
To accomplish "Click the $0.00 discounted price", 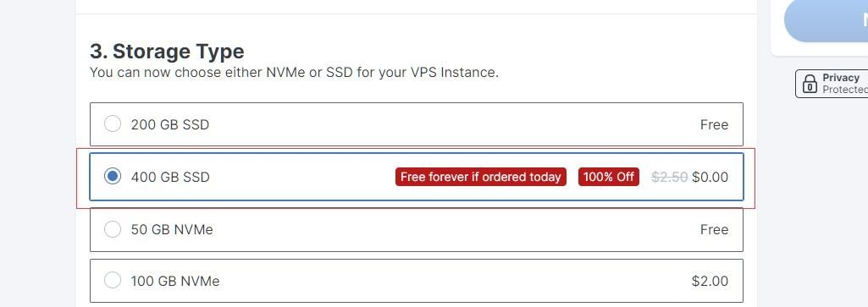I will [710, 177].
